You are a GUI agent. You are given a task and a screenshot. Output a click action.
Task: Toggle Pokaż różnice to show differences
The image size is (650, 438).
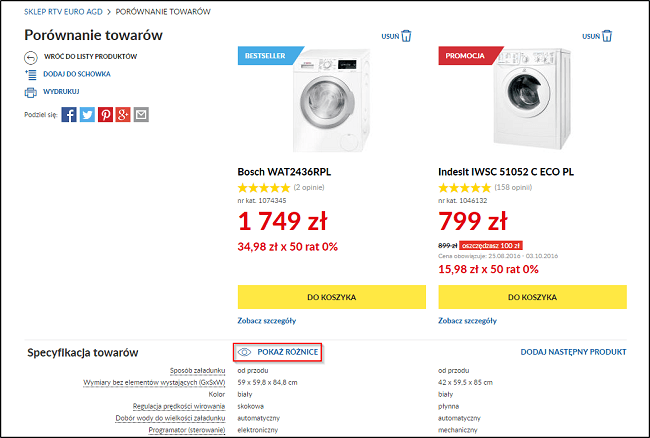click(278, 352)
